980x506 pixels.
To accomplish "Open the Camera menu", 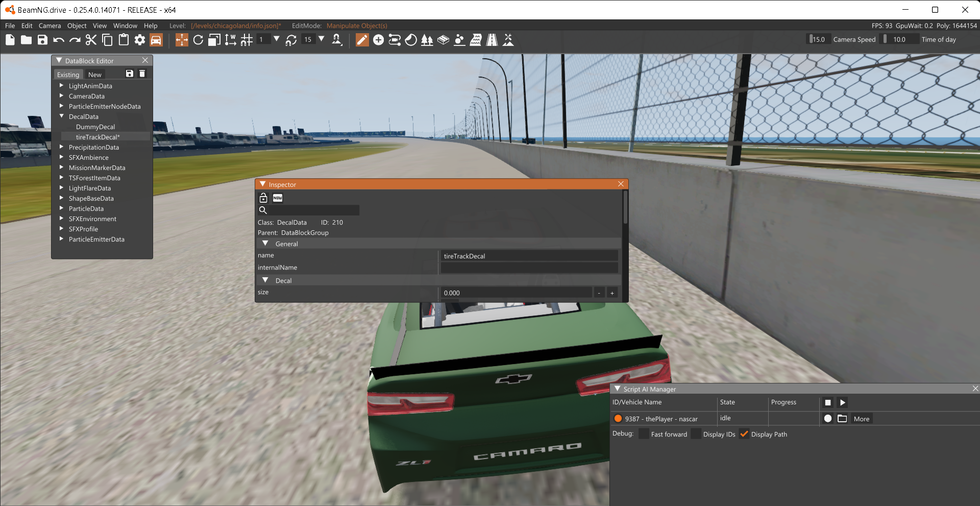I will (50, 26).
